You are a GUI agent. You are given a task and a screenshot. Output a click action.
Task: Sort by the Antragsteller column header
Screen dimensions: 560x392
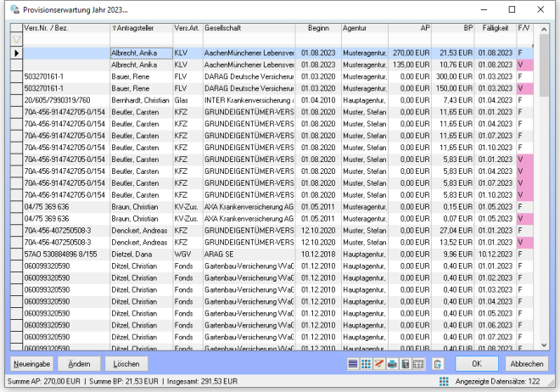[x=141, y=28]
